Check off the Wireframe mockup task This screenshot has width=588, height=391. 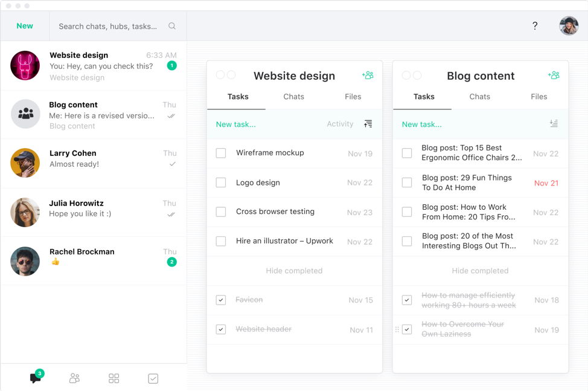(x=221, y=153)
